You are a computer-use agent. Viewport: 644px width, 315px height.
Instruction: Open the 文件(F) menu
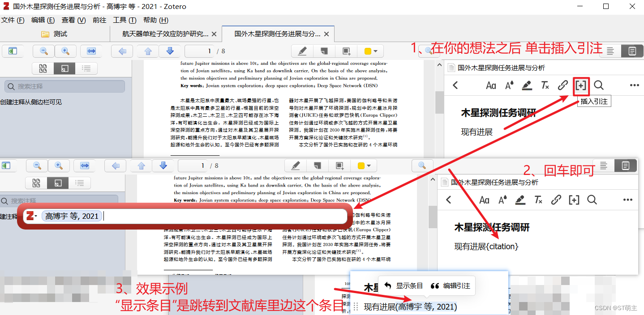[x=13, y=20]
